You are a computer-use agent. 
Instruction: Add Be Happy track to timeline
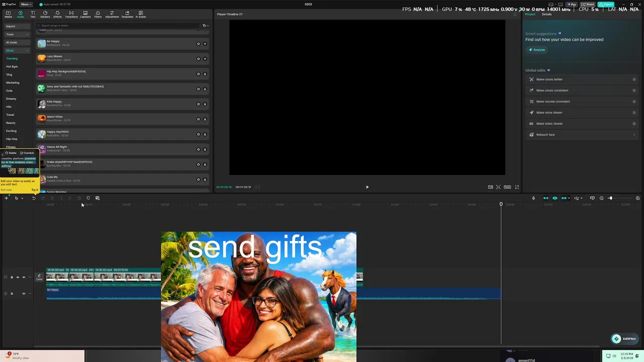205,44
